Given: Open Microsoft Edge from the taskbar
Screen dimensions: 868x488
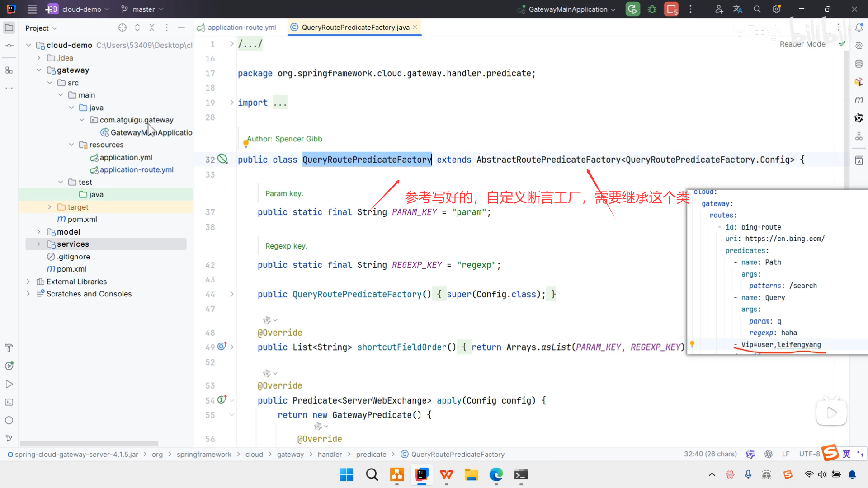Looking at the screenshot, I should tap(496, 475).
